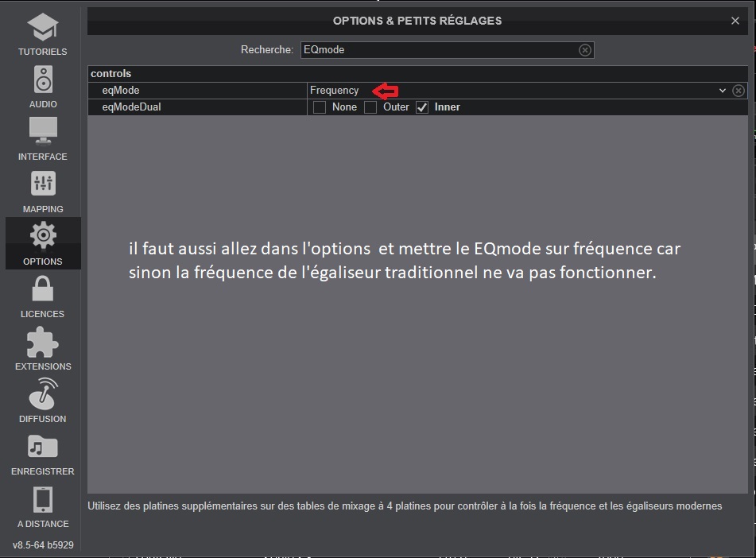Image resolution: width=756 pixels, height=558 pixels.
Task: Open the Licences padlock icon
Action: (43, 289)
